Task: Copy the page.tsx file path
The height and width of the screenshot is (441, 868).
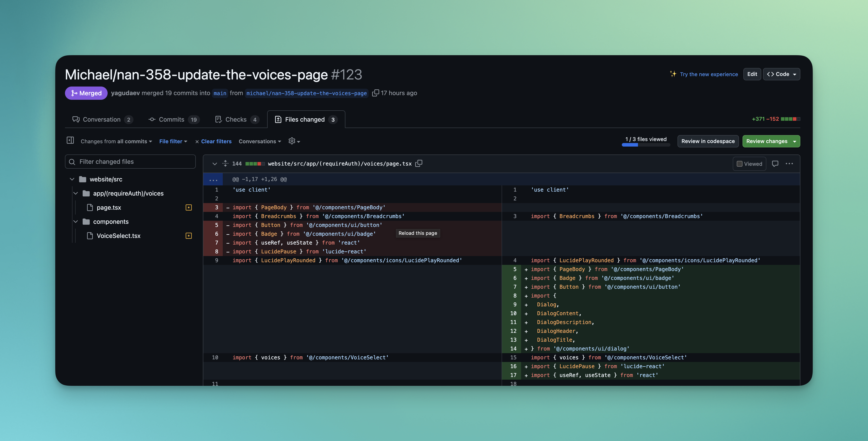Action: click(x=419, y=163)
